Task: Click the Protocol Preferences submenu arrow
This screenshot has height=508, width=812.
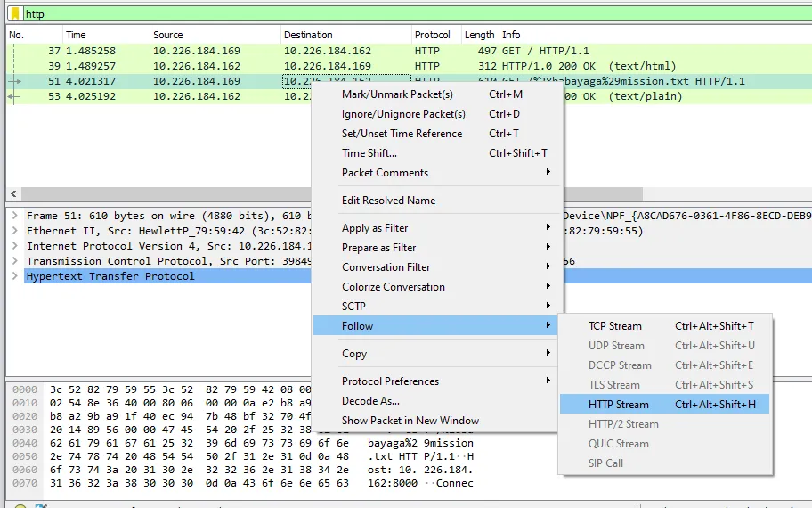Action: pos(548,381)
